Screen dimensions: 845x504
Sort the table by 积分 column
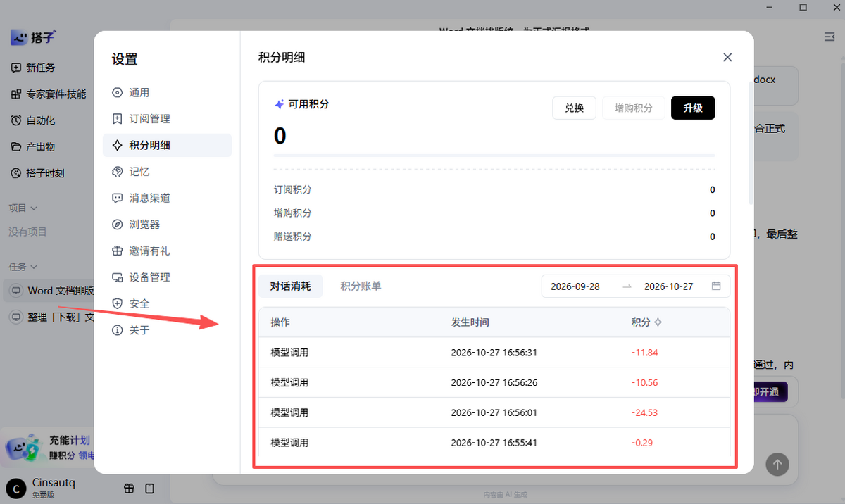(x=657, y=322)
